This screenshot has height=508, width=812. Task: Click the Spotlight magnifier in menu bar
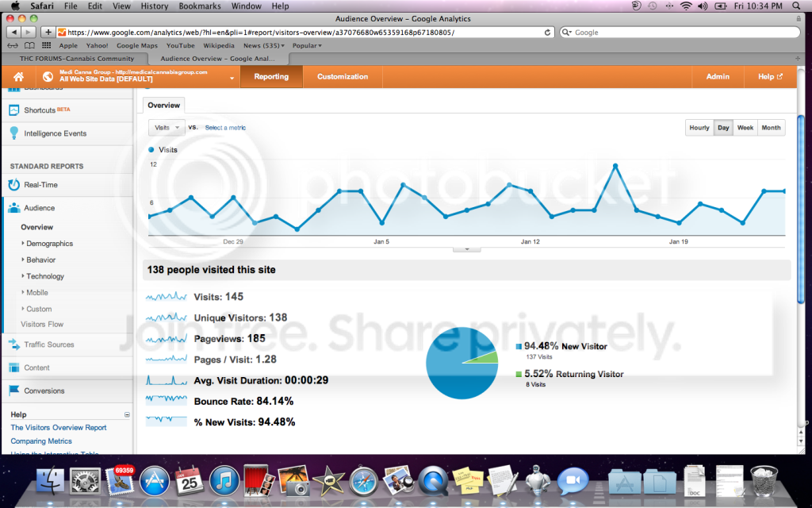pos(796,6)
